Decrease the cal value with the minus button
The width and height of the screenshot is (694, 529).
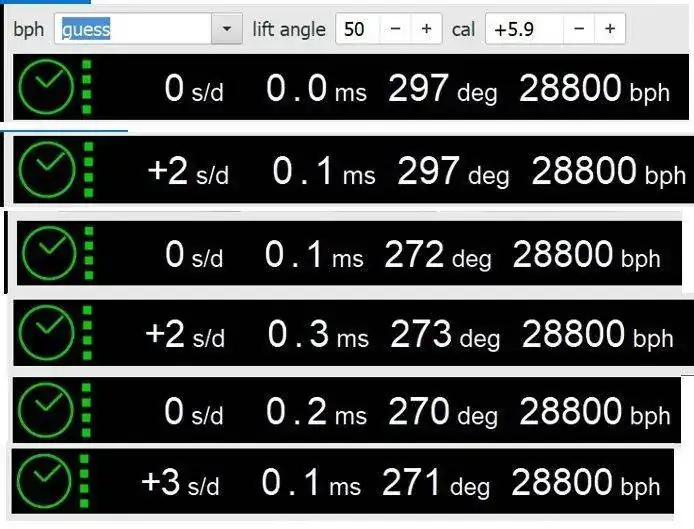[x=579, y=29]
